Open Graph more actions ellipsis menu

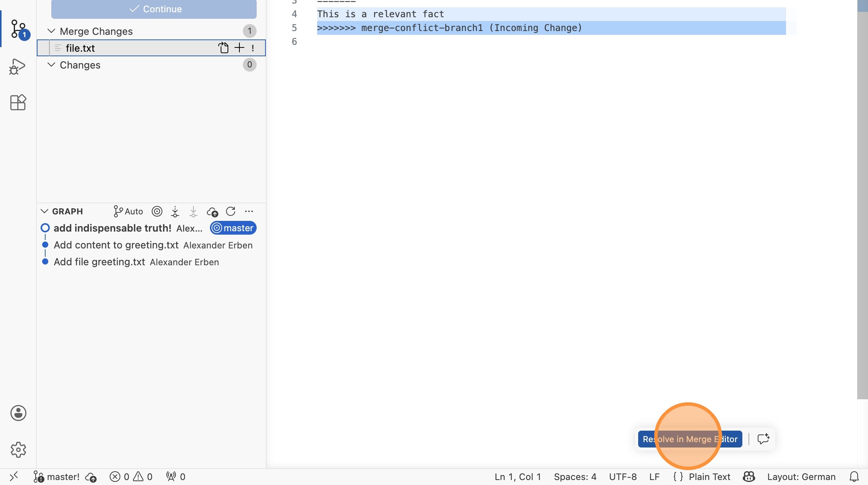(249, 211)
